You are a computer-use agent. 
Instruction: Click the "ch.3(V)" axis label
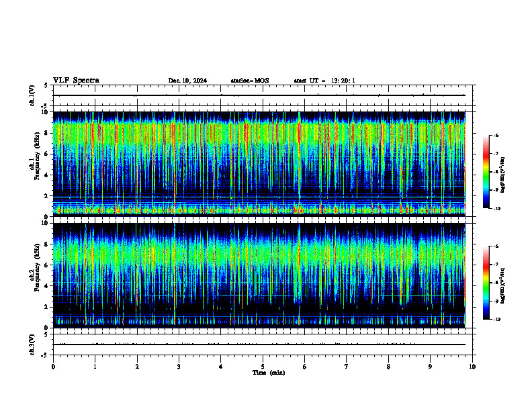[32, 345]
